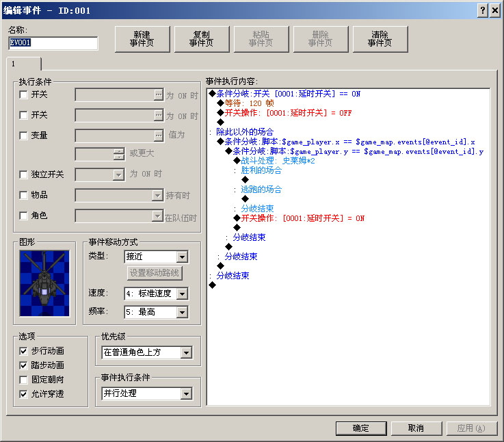This screenshot has height=442, width=504.
Task: Enable the 变量 condition checkbox
Action: tap(23, 135)
